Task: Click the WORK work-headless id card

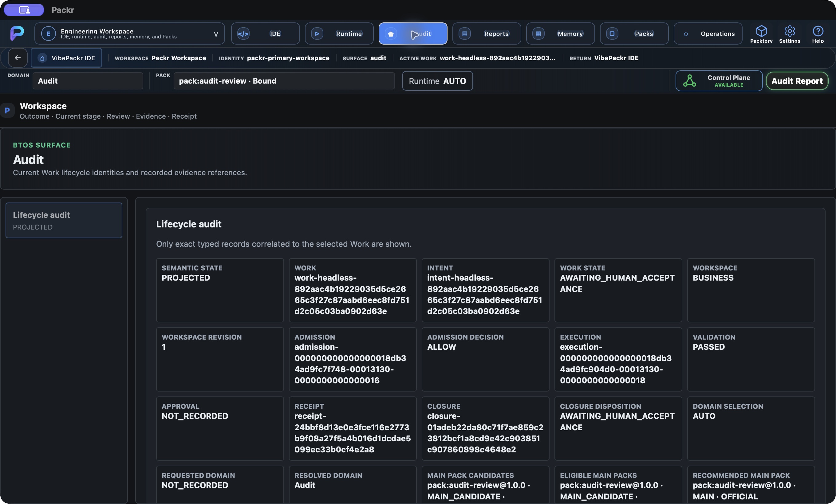Action: [x=353, y=290]
